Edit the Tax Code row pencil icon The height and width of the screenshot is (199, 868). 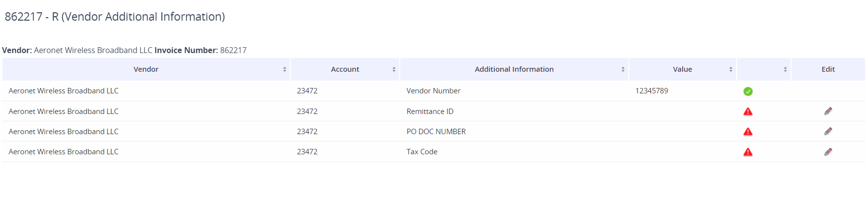tap(828, 152)
